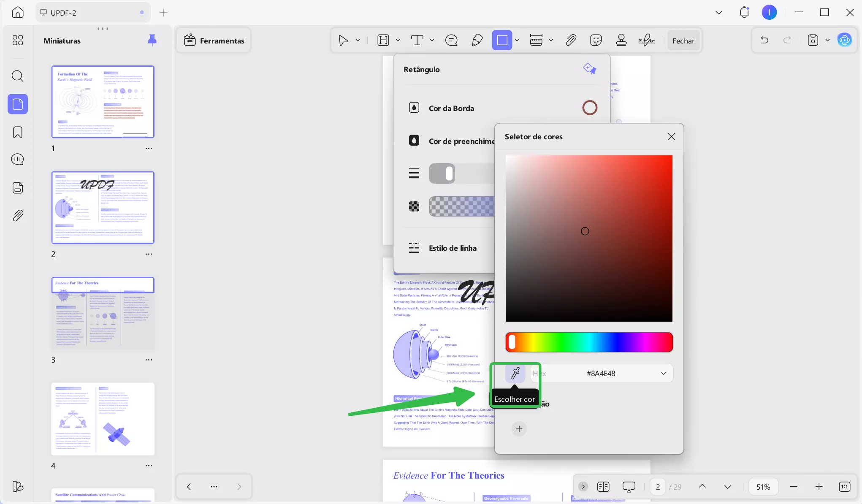
Task: Open the bookmarks panel in sidebar
Action: coord(18,132)
